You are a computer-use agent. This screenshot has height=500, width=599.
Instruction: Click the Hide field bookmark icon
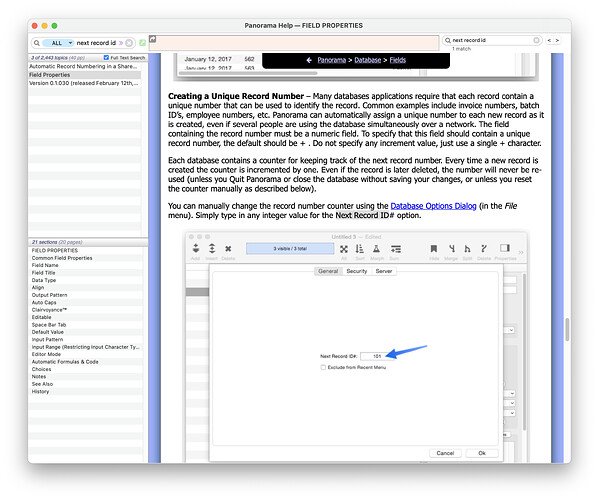tap(434, 249)
